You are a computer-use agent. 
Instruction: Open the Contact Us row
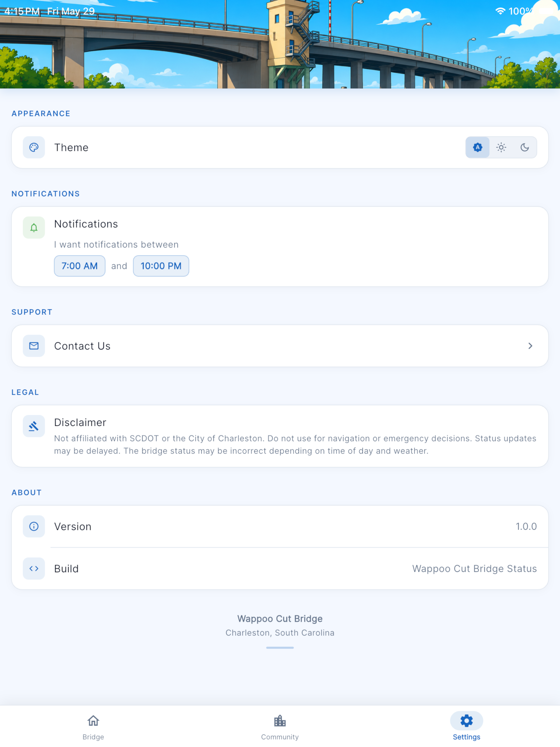click(280, 346)
